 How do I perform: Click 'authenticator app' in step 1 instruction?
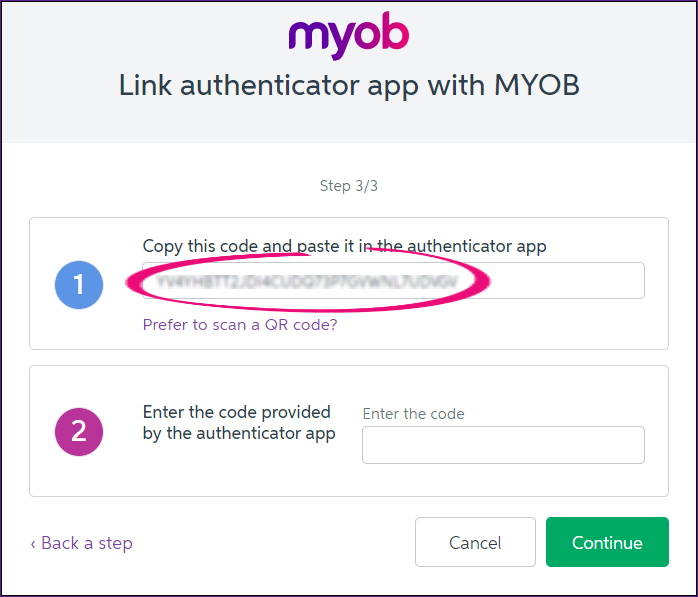(x=480, y=246)
